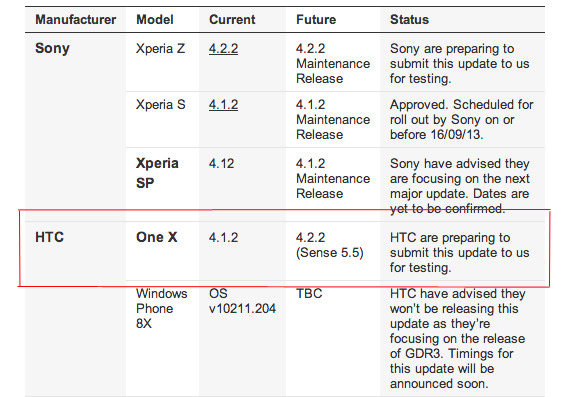This screenshot has width=565, height=397.
Task: Click the Model column header
Action: pos(155,19)
